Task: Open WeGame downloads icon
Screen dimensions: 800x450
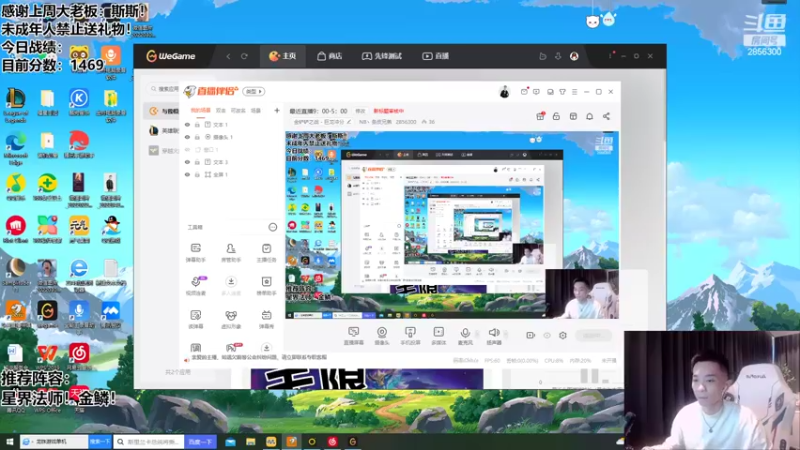Action: (x=558, y=56)
